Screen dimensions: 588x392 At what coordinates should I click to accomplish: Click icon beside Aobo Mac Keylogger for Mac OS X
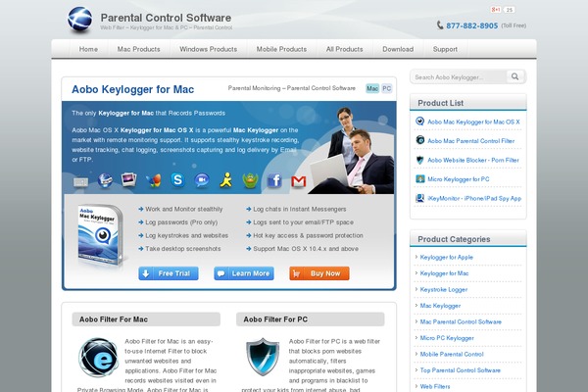tap(420, 122)
